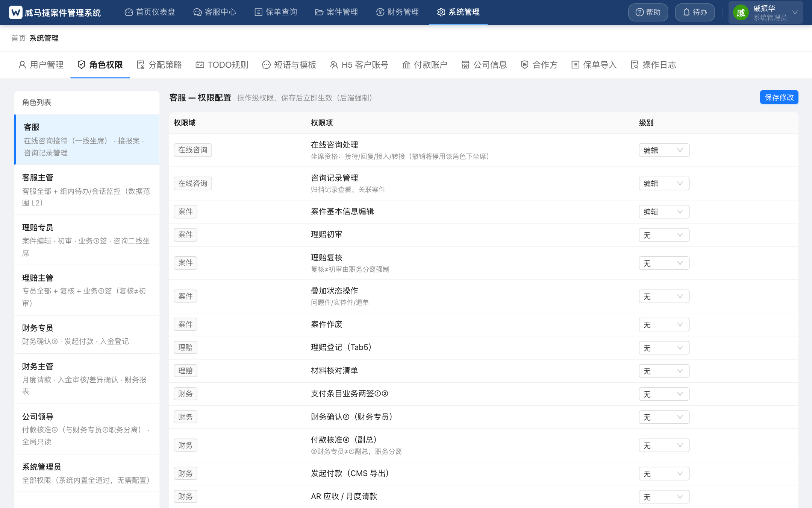Select the 财务主管 role

[x=87, y=379]
